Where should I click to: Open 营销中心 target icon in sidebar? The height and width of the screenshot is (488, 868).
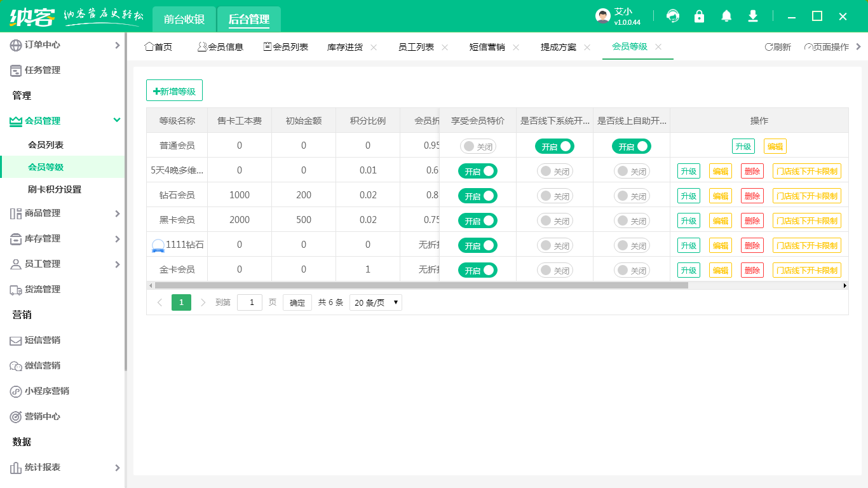(x=16, y=417)
